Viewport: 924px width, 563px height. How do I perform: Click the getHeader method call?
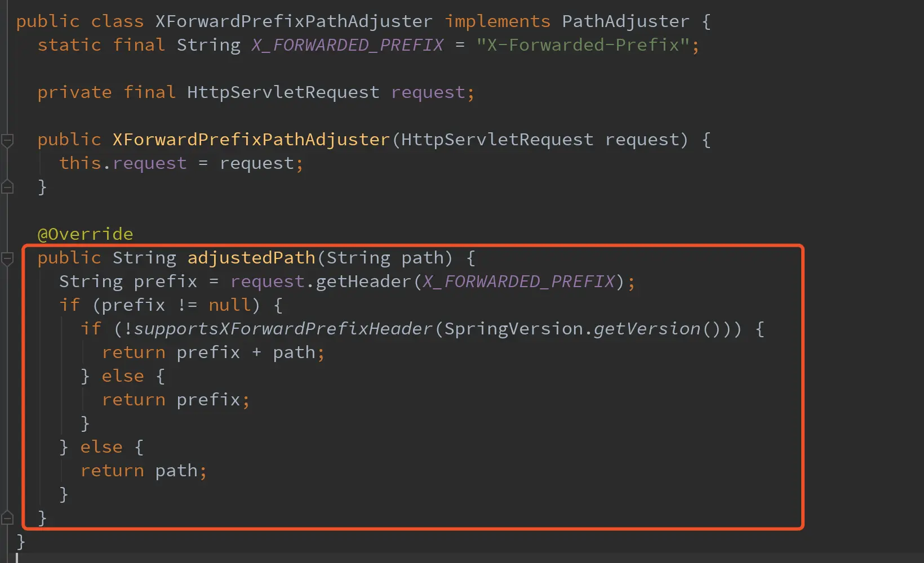click(x=363, y=281)
